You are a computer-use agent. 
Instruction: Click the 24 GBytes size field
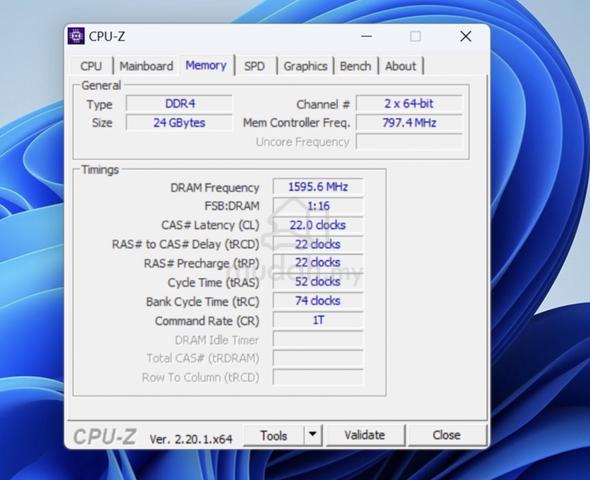179,123
